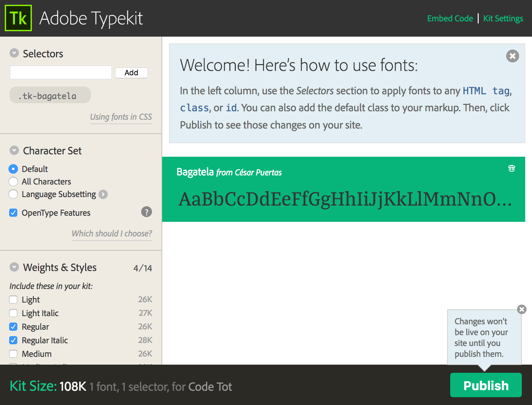The image size is (532, 405).
Task: Focus the selector text input field
Action: pos(61,73)
